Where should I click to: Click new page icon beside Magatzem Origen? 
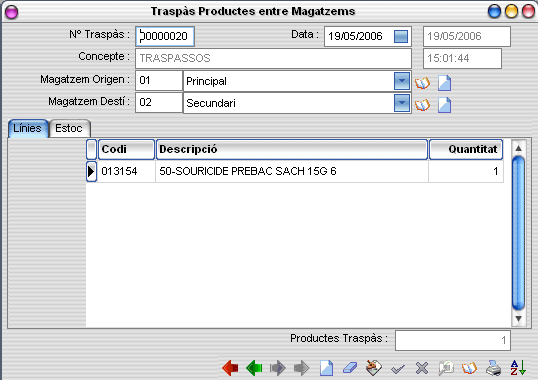tap(444, 83)
